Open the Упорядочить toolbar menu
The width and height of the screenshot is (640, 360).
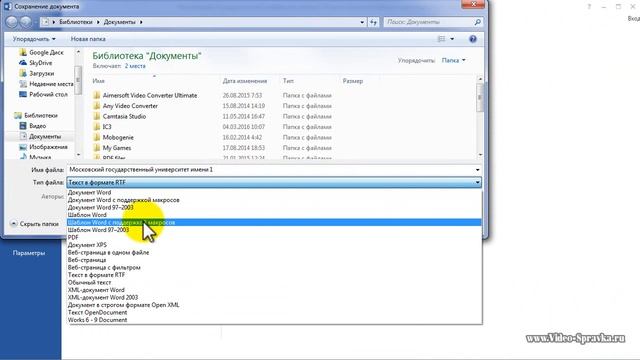[x=34, y=39]
